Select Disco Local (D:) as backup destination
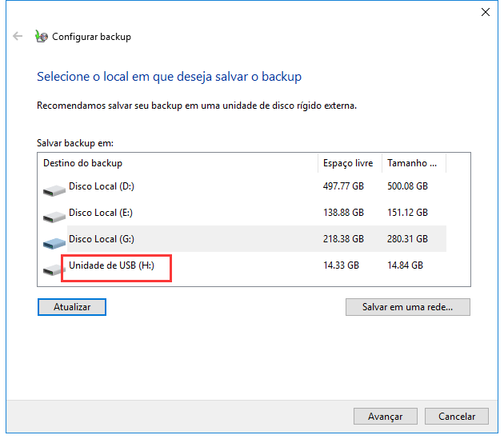Image resolution: width=504 pixels, height=439 pixels. point(100,187)
